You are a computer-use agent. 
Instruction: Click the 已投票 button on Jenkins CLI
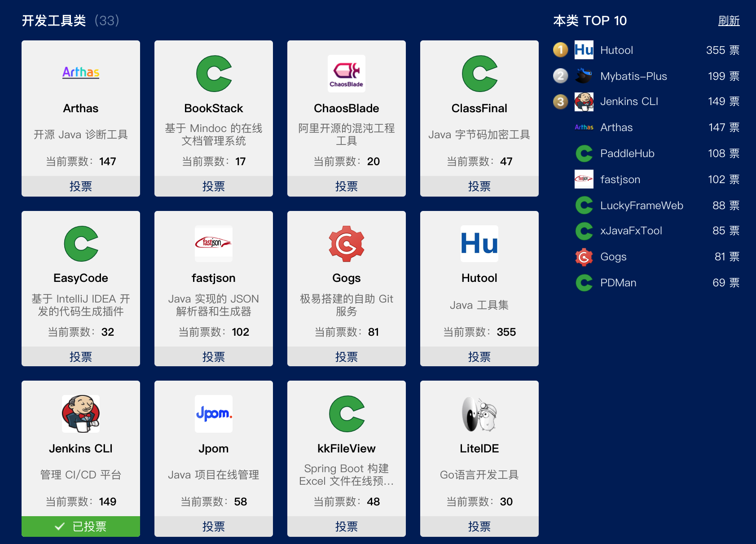pos(80,526)
